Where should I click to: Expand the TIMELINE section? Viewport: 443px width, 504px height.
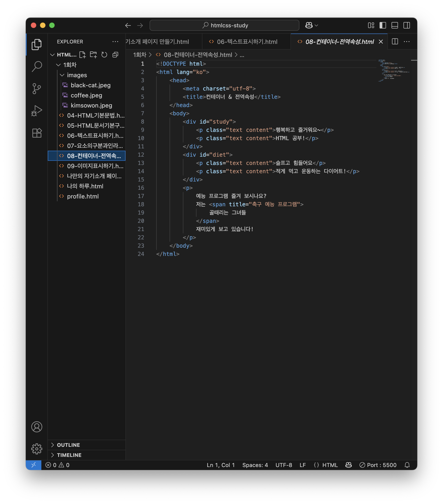coord(69,455)
